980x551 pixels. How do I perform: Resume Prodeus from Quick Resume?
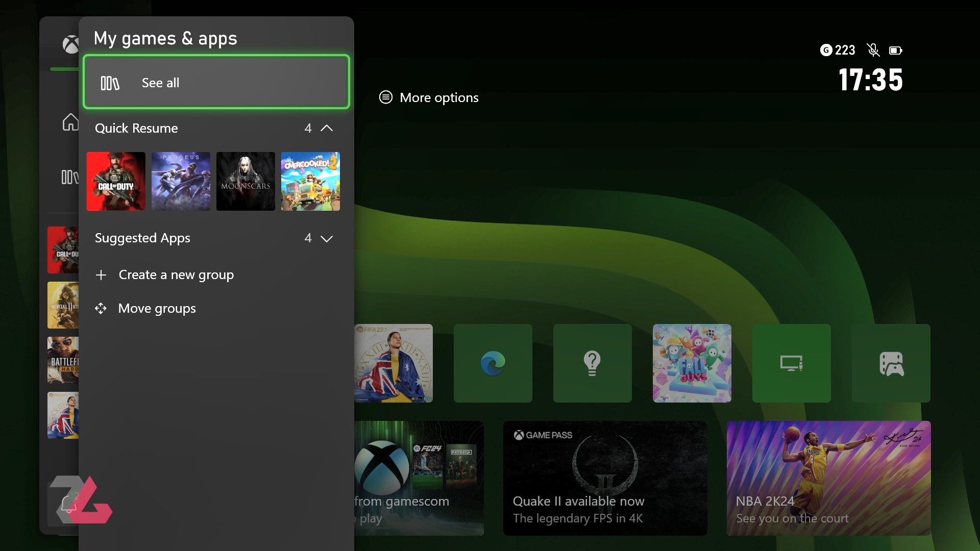181,181
